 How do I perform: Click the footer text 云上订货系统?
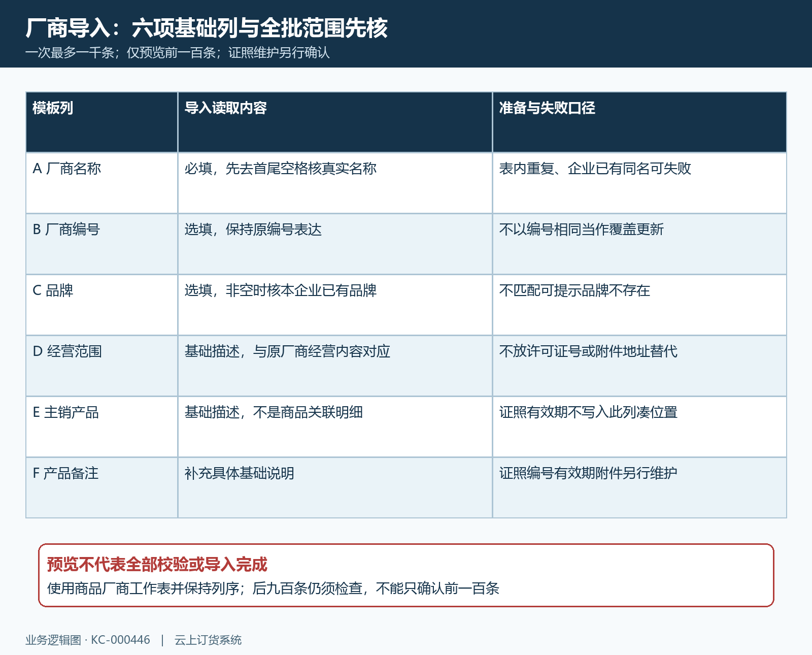(208, 640)
